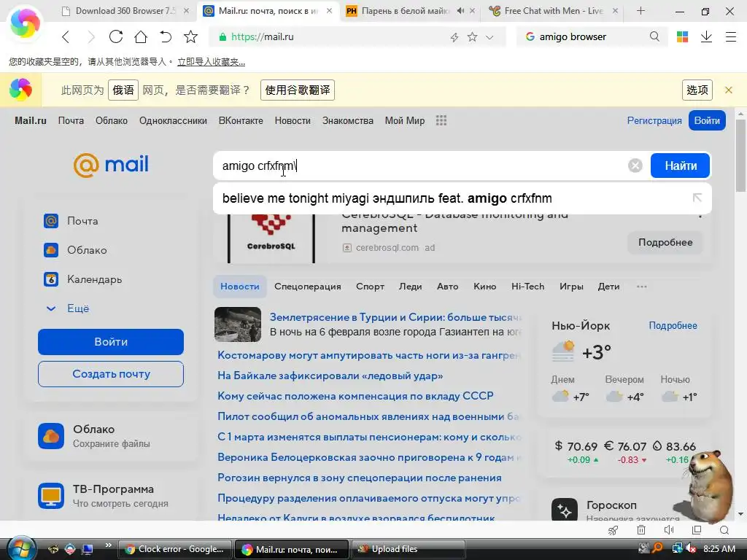The width and height of the screenshot is (747, 560).
Task: Click the Регистрация link
Action: click(x=654, y=120)
